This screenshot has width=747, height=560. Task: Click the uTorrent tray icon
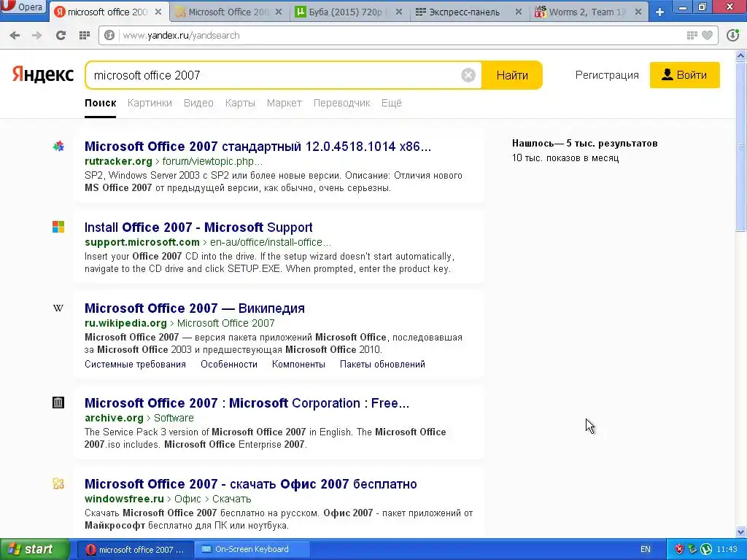(x=706, y=549)
